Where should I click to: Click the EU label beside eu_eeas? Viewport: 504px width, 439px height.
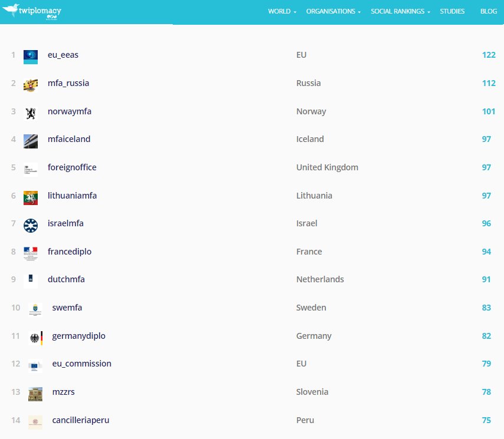point(301,55)
